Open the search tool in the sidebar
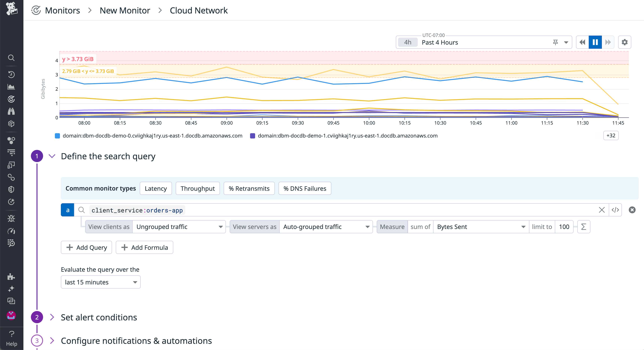This screenshot has width=644, height=350. [11, 58]
